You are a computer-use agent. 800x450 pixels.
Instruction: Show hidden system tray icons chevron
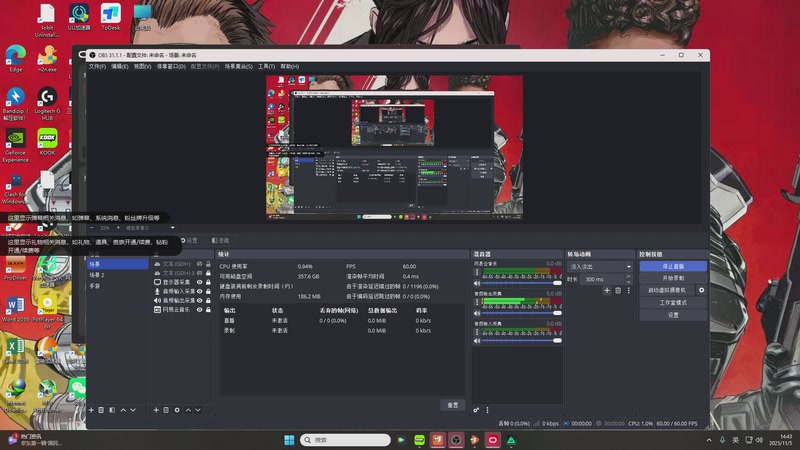[x=709, y=440]
